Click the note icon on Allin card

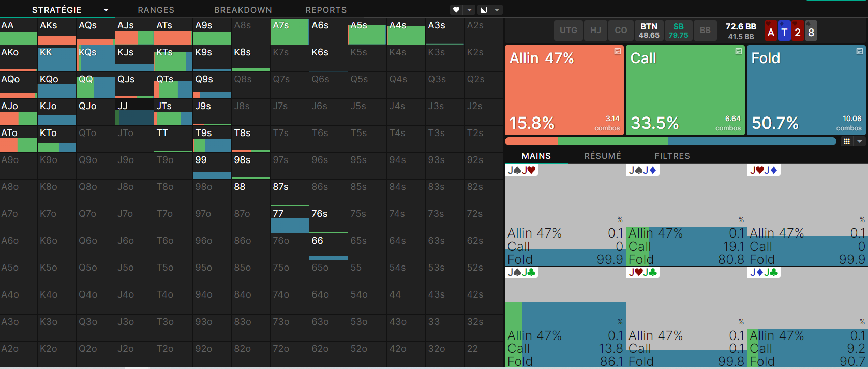point(617,52)
